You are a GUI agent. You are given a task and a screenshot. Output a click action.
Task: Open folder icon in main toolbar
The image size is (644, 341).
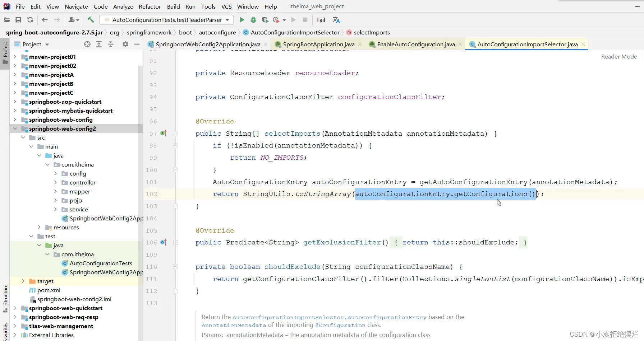click(x=7, y=20)
